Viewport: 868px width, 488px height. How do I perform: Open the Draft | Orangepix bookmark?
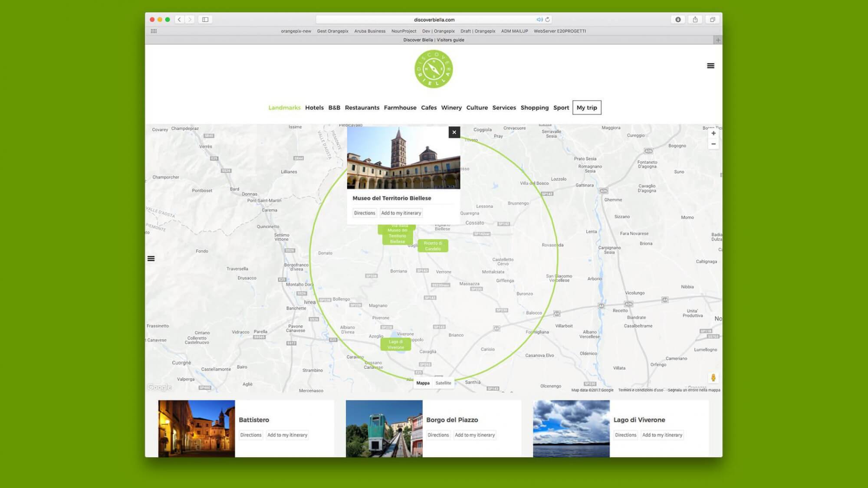[478, 31]
